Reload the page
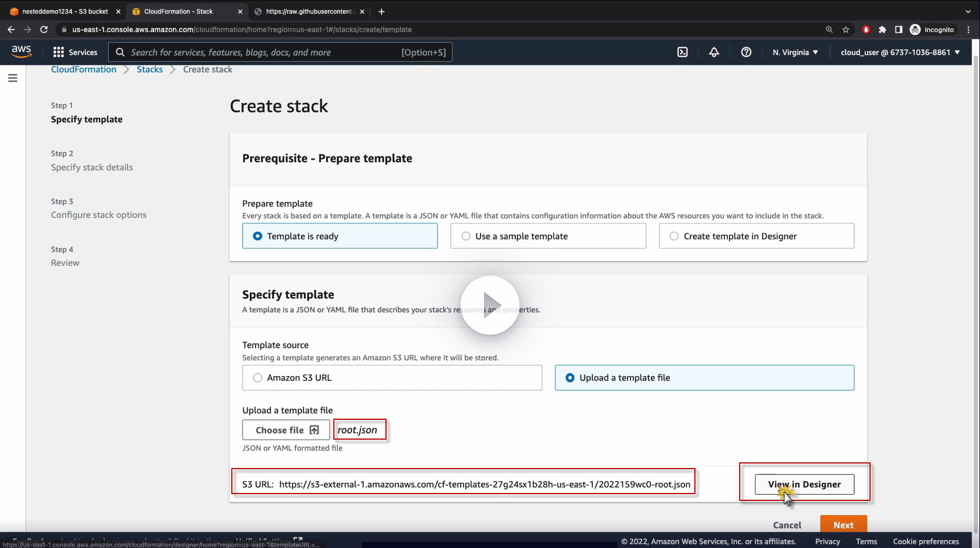This screenshot has width=980, height=548. tap(44, 29)
